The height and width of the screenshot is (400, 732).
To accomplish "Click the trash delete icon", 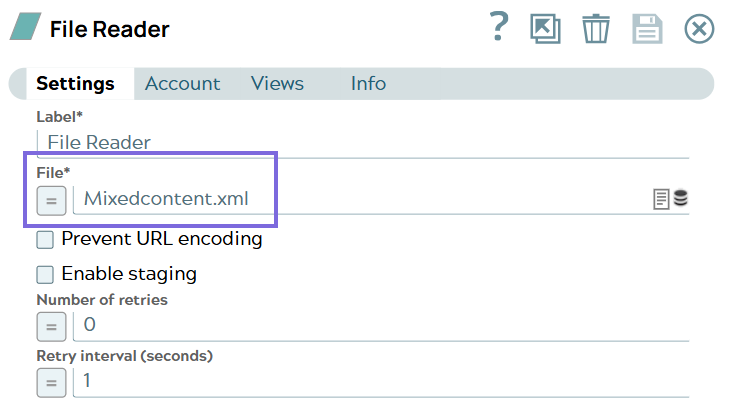I will pyautogui.click(x=596, y=28).
